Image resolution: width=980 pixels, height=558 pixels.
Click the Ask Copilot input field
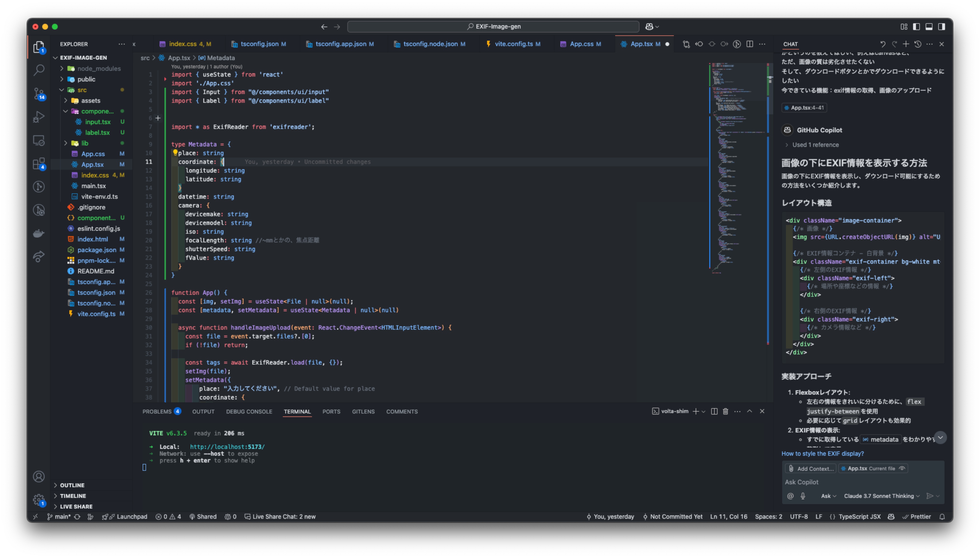pyautogui.click(x=859, y=482)
